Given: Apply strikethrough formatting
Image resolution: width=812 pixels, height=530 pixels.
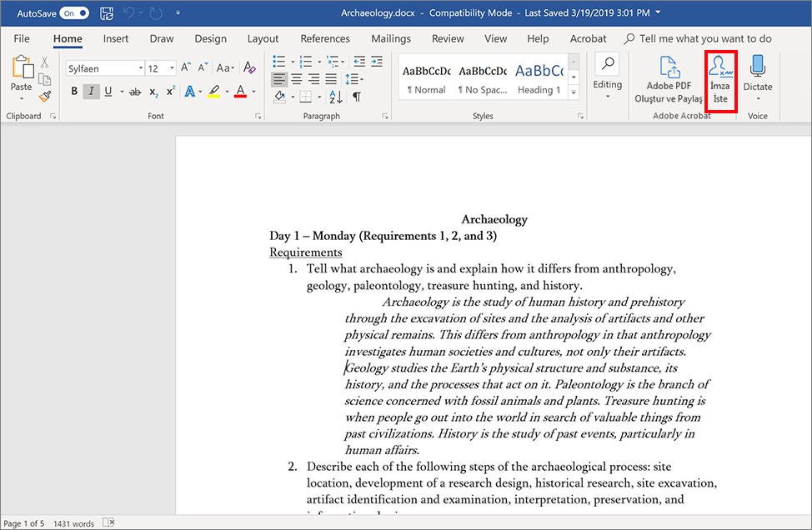Looking at the screenshot, I should pos(135,92).
